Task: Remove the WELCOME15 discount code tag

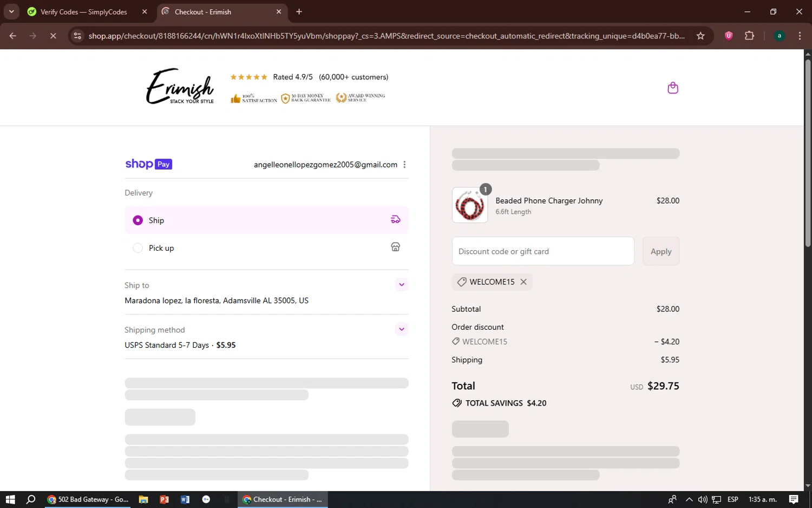Action: click(523, 282)
